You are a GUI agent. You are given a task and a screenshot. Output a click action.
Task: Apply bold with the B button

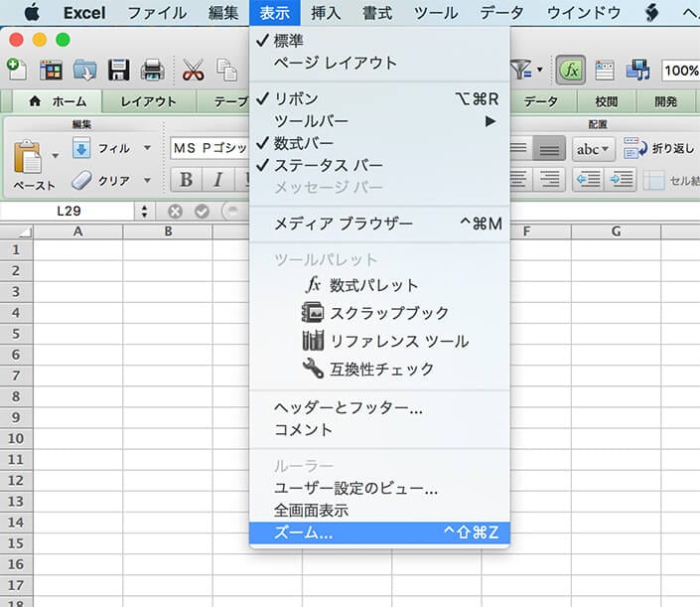pyautogui.click(x=186, y=180)
